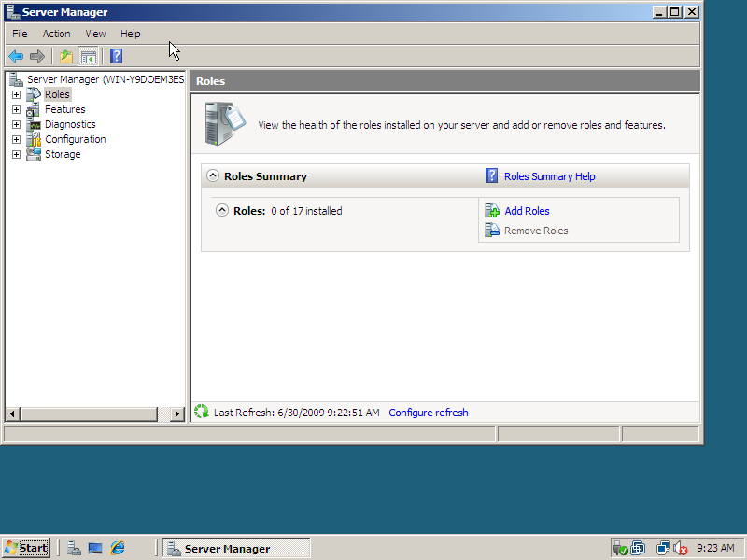
Task: Collapse the Roles Summary section
Action: (213, 175)
